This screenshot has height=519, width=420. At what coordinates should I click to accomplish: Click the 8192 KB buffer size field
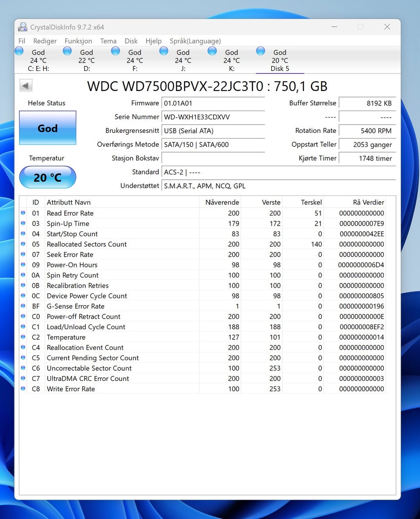tap(367, 103)
